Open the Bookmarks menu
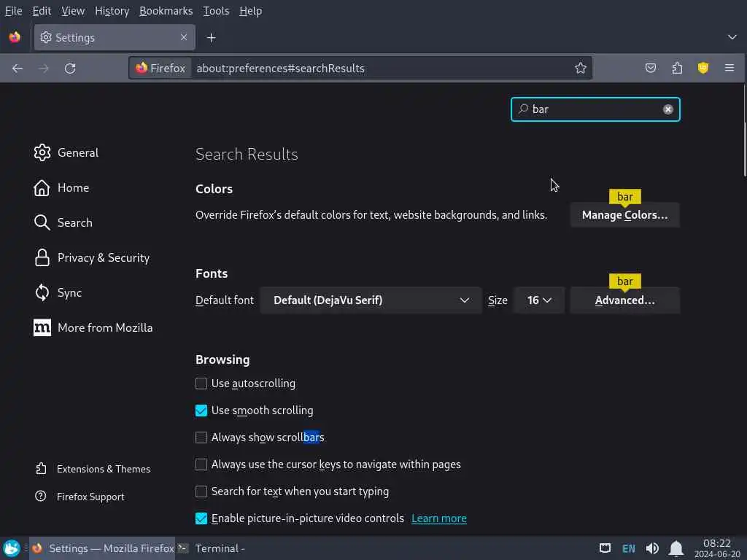Image resolution: width=747 pixels, height=560 pixels. (x=166, y=11)
